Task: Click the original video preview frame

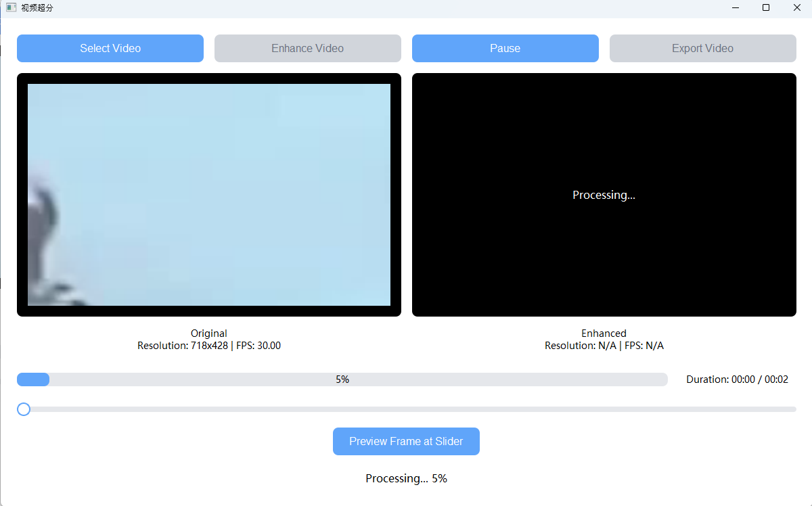Action: pos(209,195)
